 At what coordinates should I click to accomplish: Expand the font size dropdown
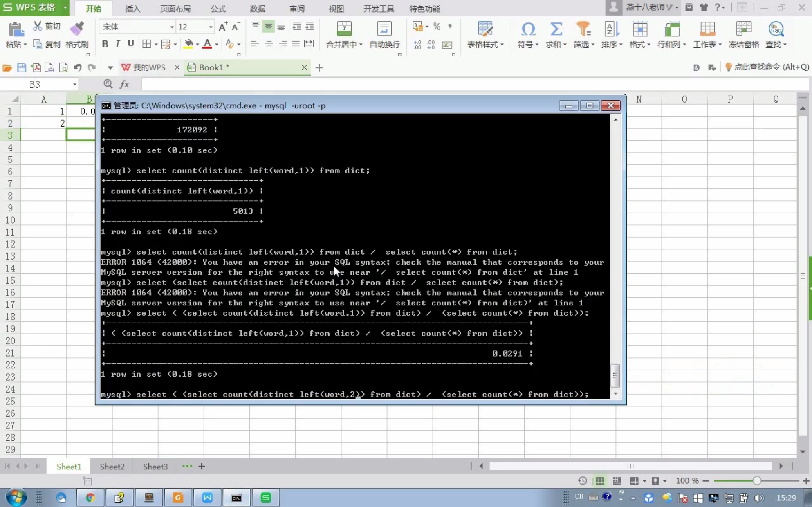point(211,27)
